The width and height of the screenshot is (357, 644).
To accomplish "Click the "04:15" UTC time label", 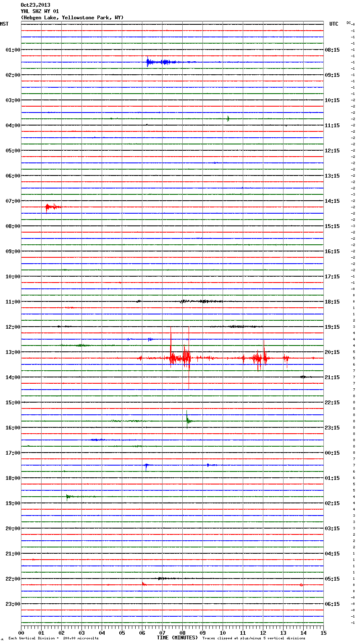I will [x=332, y=554].
